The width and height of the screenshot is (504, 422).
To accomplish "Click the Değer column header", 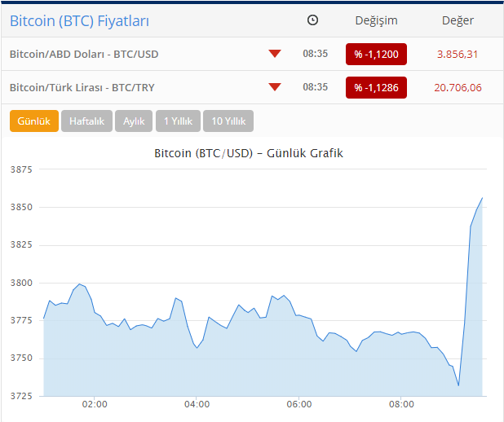I will pyautogui.click(x=458, y=20).
